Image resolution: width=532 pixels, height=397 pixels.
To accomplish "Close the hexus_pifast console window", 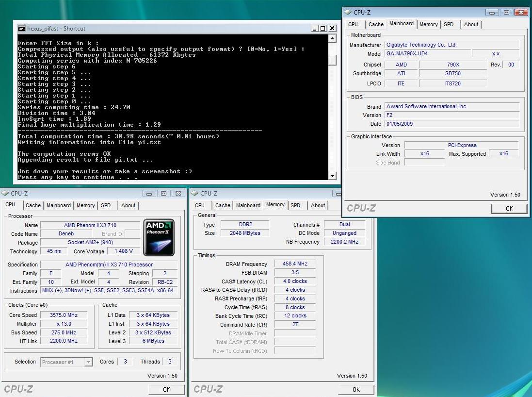I will (332, 29).
